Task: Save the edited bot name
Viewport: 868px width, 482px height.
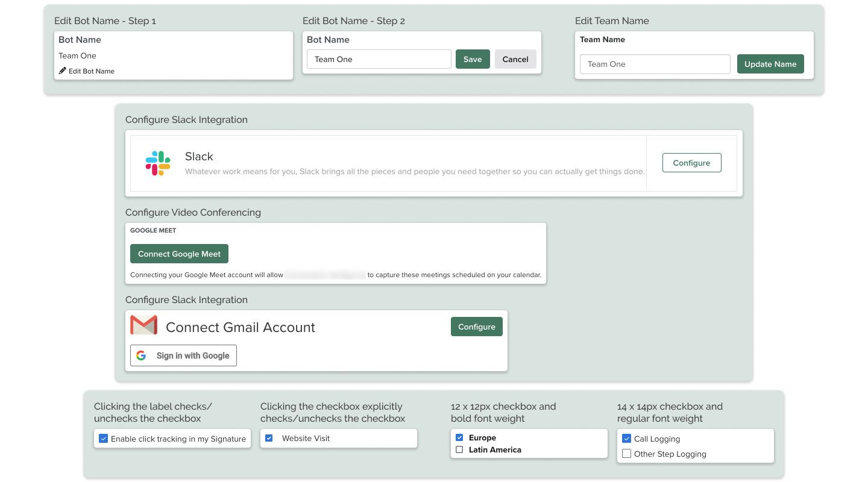Action: coord(473,59)
